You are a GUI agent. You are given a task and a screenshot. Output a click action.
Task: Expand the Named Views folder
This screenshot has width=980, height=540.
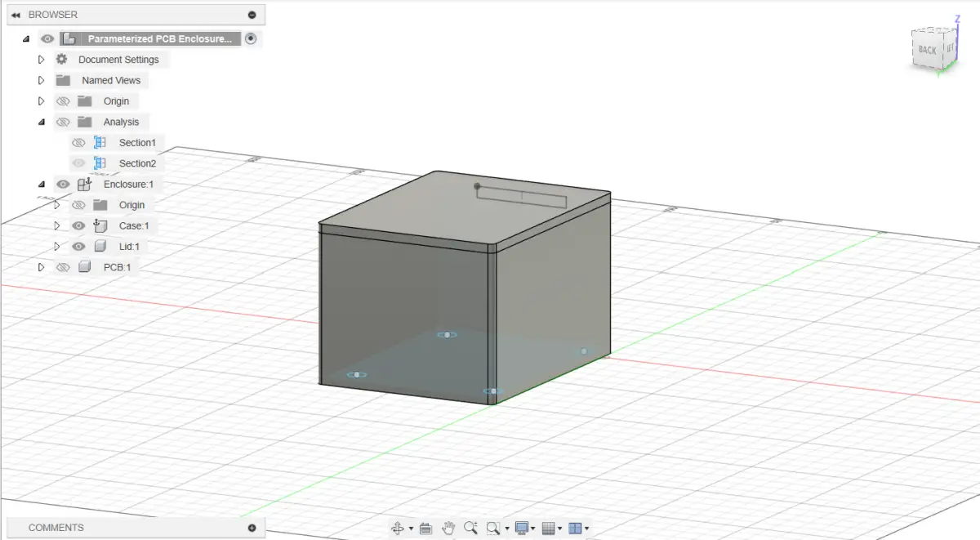[41, 80]
